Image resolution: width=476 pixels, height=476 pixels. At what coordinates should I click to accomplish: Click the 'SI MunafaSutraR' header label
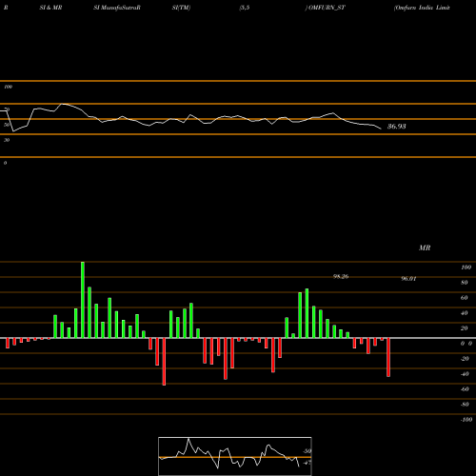coord(117,8)
